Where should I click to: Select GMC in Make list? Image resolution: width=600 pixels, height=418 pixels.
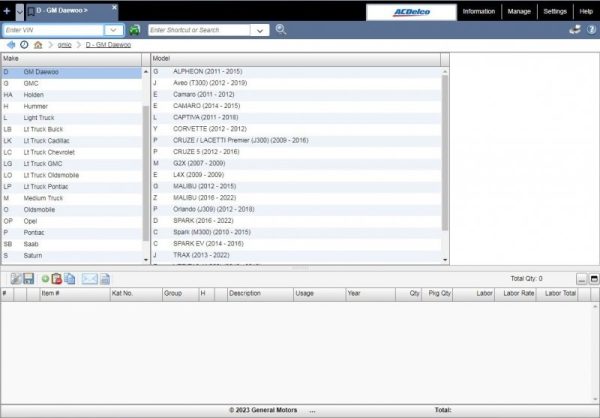(72, 83)
